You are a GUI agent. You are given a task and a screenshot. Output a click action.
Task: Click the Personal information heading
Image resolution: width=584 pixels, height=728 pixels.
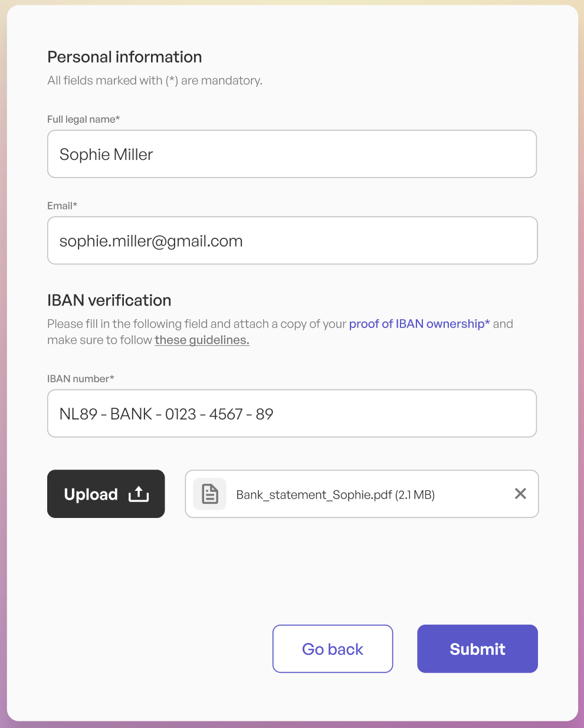pos(124,57)
